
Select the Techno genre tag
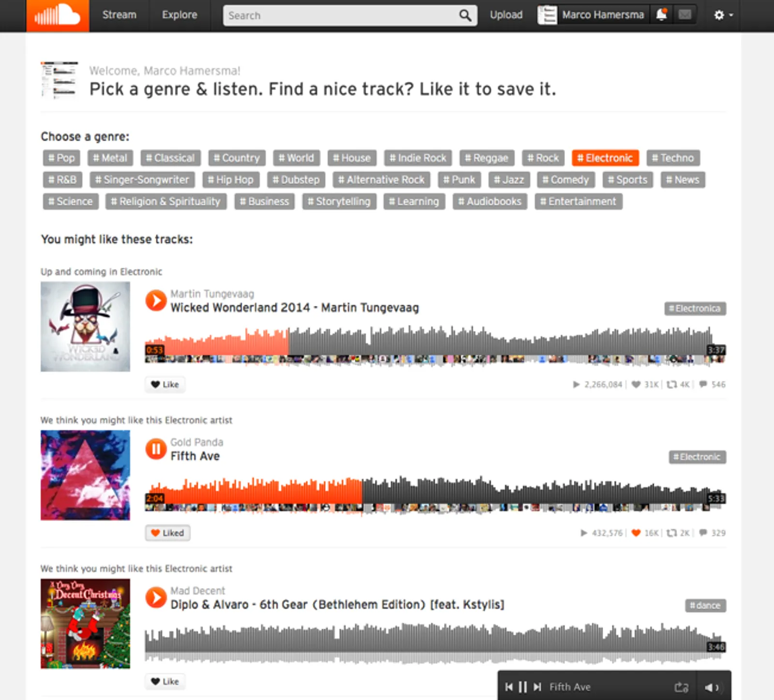click(x=673, y=158)
